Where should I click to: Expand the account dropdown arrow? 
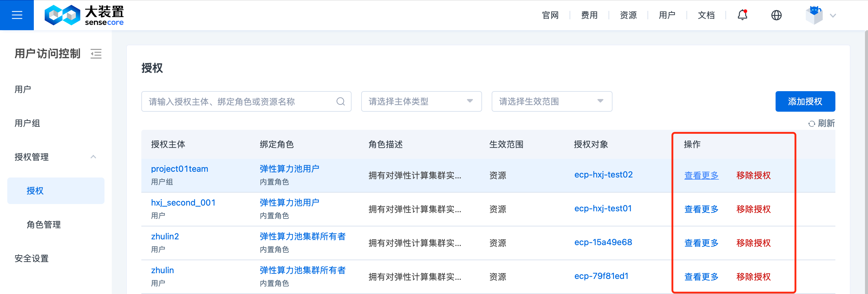tap(833, 15)
